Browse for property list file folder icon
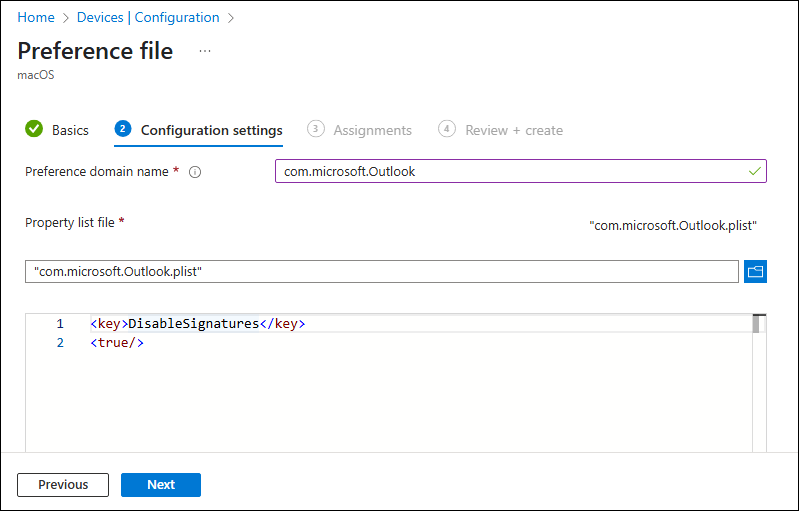 coord(755,272)
